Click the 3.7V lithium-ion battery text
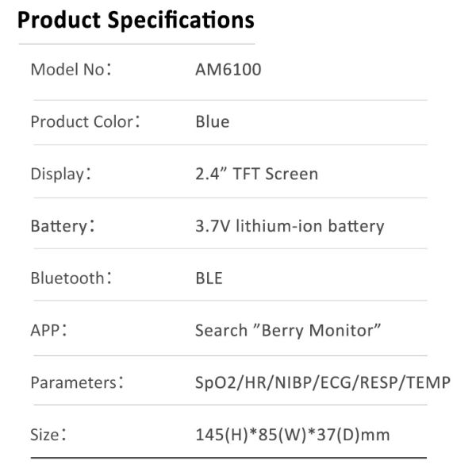 [290, 226]
